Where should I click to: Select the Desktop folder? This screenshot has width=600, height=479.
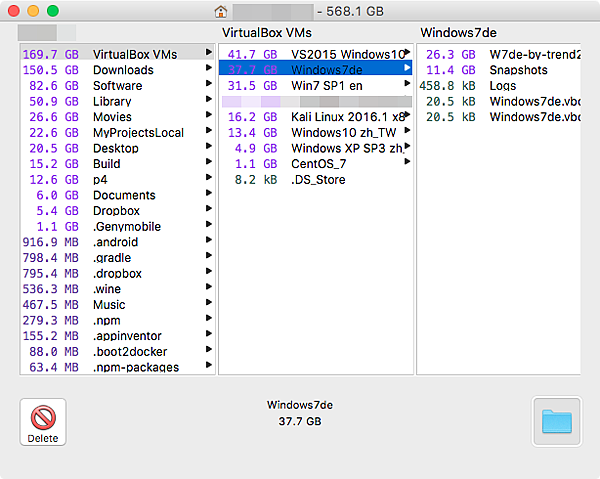point(117,148)
